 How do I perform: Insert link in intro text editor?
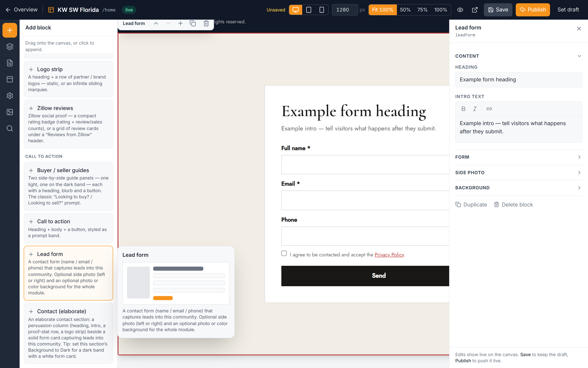click(489, 109)
